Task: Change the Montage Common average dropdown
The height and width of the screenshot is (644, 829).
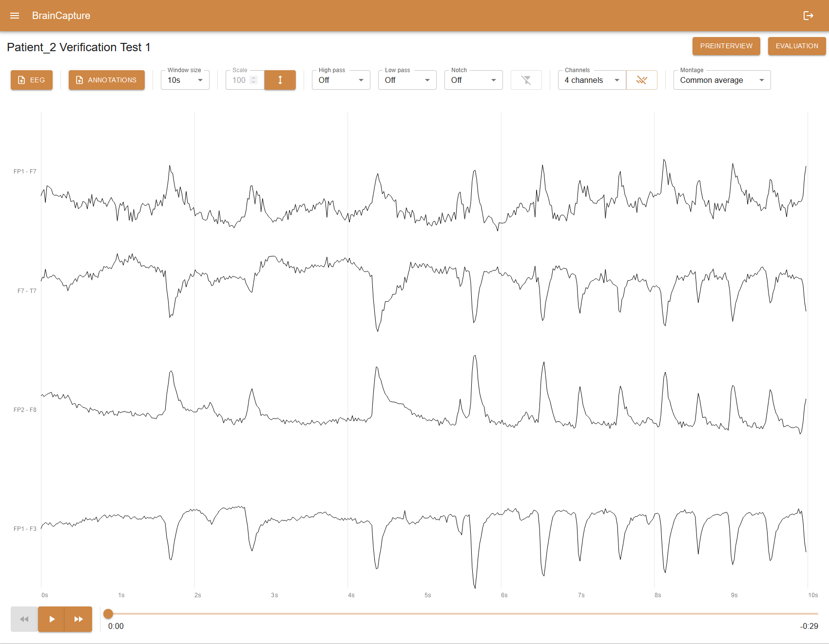Action: point(722,80)
